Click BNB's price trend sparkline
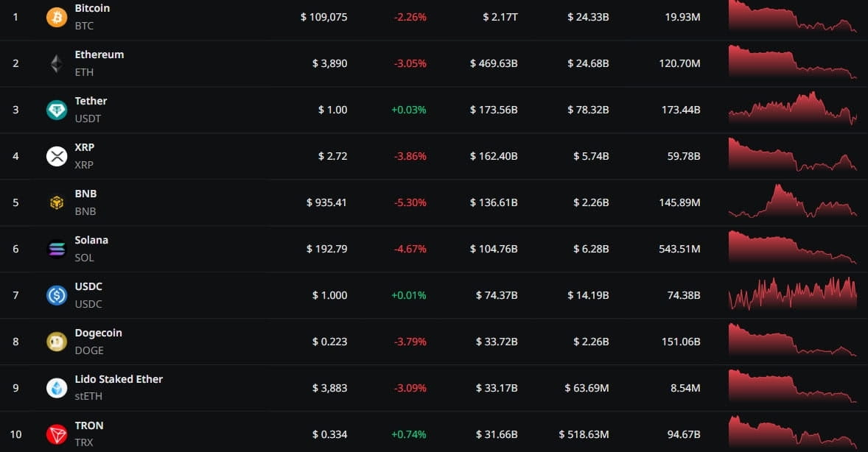Screen dimensions: 868x452 pos(792,201)
